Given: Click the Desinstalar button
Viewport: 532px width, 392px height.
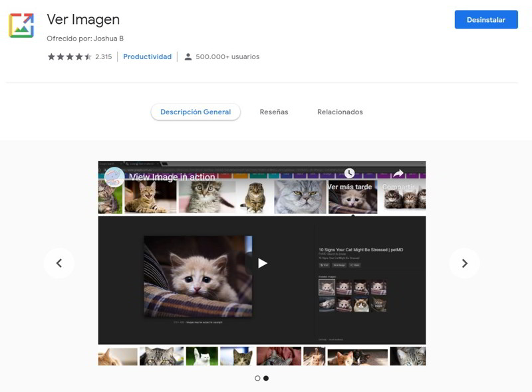Looking at the screenshot, I should [485, 20].
